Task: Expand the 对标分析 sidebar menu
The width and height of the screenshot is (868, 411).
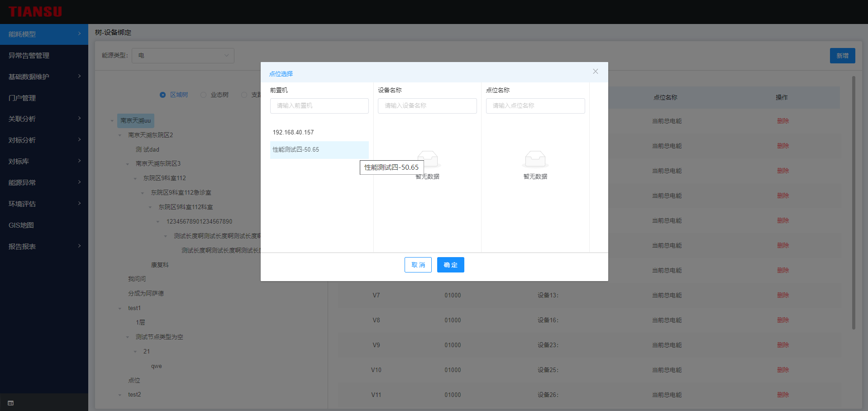Action: pyautogui.click(x=44, y=140)
